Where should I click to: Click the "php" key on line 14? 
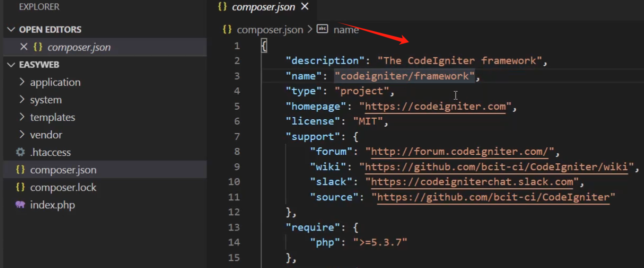tap(325, 242)
